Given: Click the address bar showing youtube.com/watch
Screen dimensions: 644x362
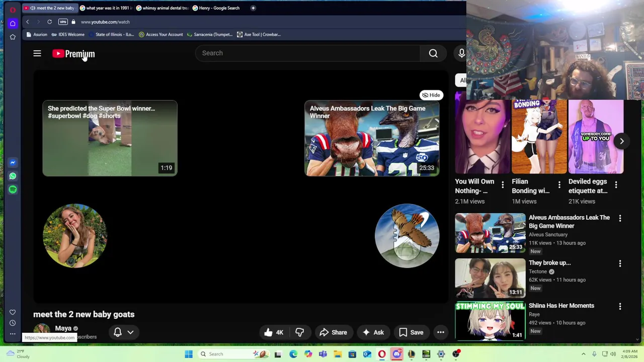Looking at the screenshot, I should [105, 22].
